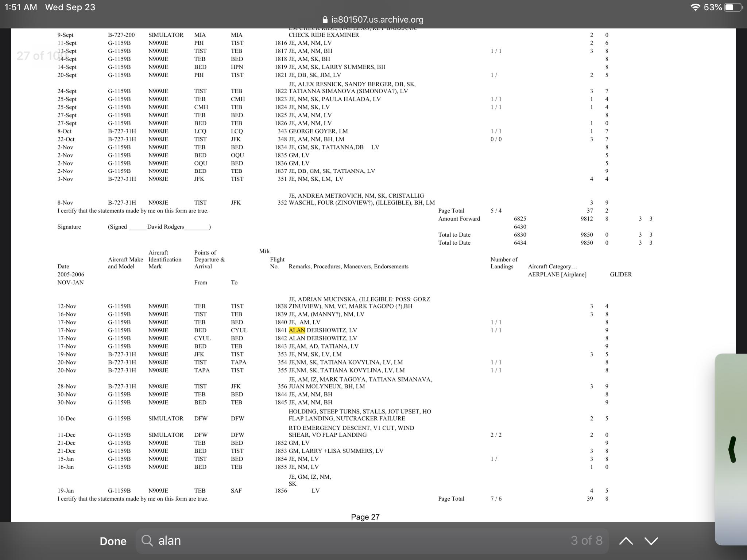Select '1822 TATIANNA SIMANOVA (SIMONOVA?), LV' entry
This screenshot has height=560, width=747.
pyautogui.click(x=341, y=91)
